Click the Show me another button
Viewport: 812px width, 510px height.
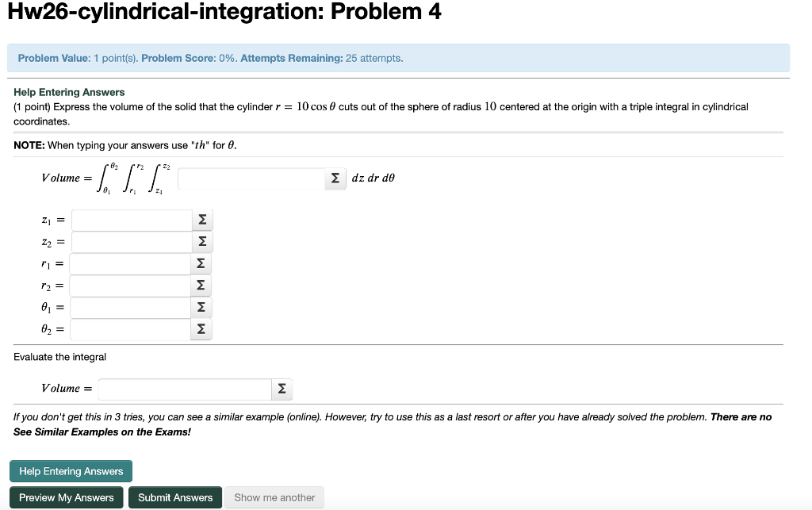[x=274, y=497]
